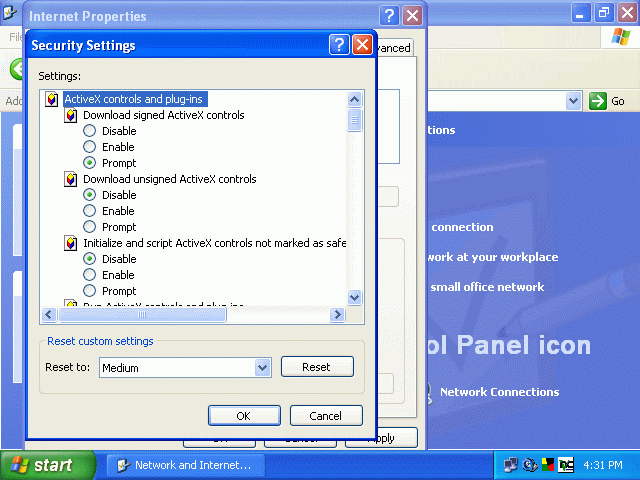Click the ActiveX controls and plug-ins category icon
The width and height of the screenshot is (640, 480).
(51, 99)
